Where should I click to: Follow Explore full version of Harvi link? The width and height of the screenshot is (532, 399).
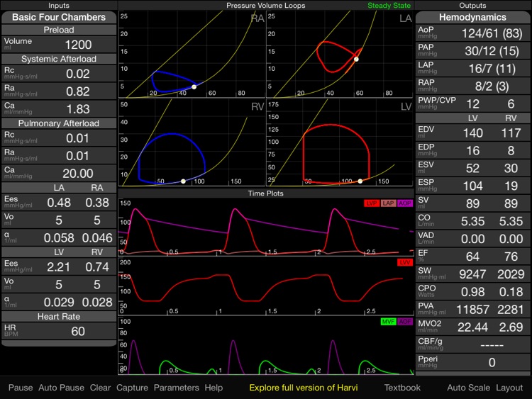click(x=304, y=388)
